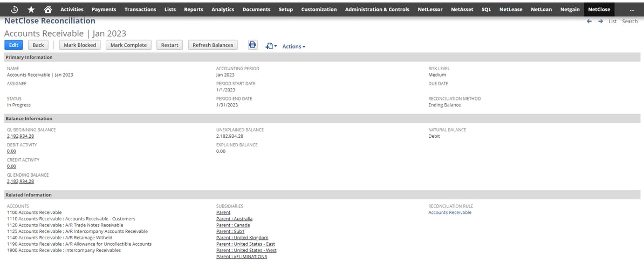Select the 1100 Accounts Receivable account text
This screenshot has height=262, width=644.
(35, 213)
